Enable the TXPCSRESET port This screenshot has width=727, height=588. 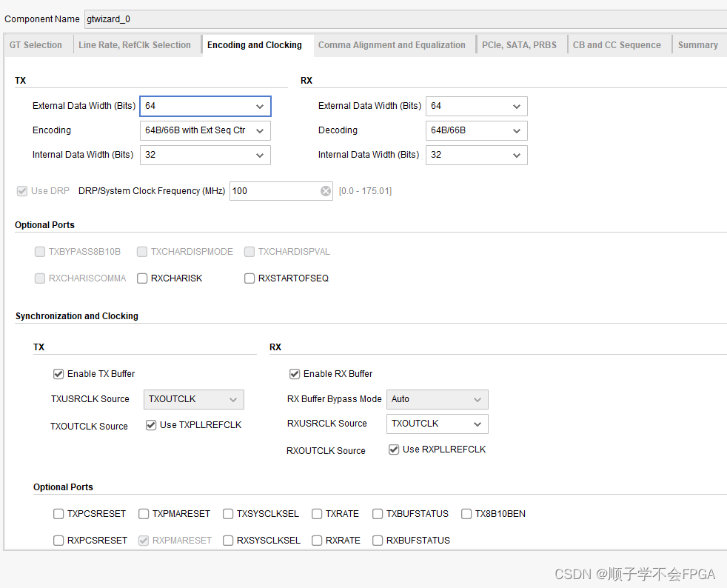58,514
